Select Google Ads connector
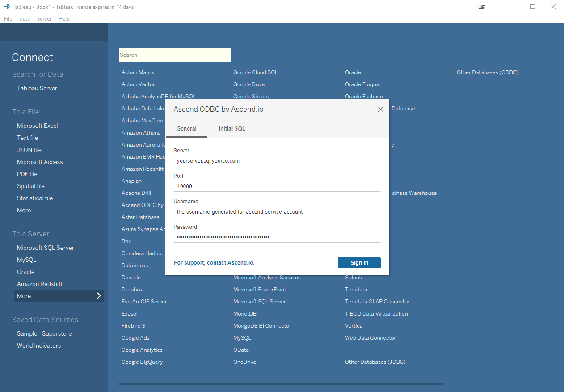Screen dimensions: 564x392 click(x=135, y=338)
